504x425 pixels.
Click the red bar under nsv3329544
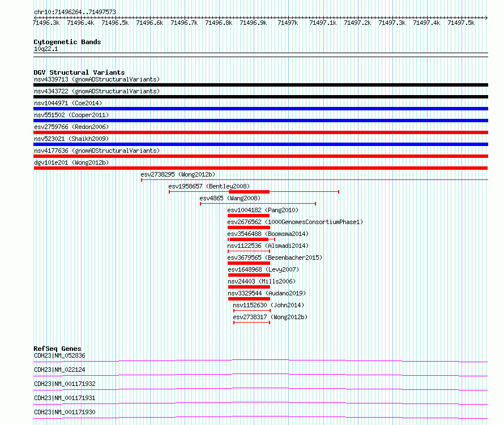click(249, 299)
